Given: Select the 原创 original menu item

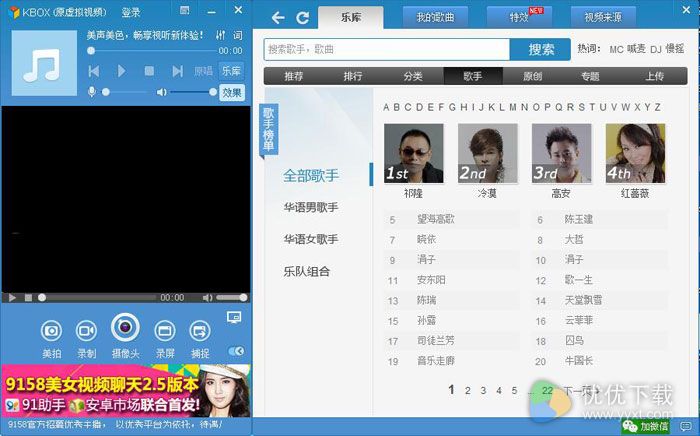Looking at the screenshot, I should point(532,76).
